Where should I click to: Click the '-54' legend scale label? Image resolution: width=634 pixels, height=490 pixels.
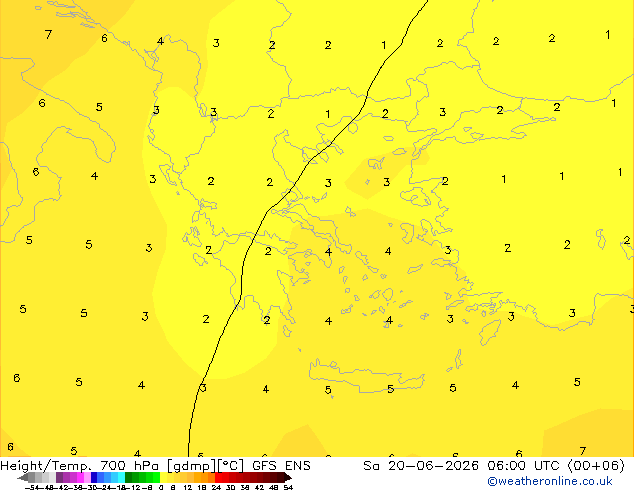[32, 487]
